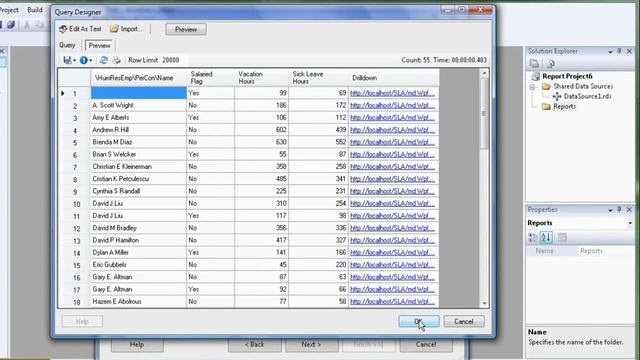Click the refresh results icon
The height and width of the screenshot is (360, 640).
104,60
